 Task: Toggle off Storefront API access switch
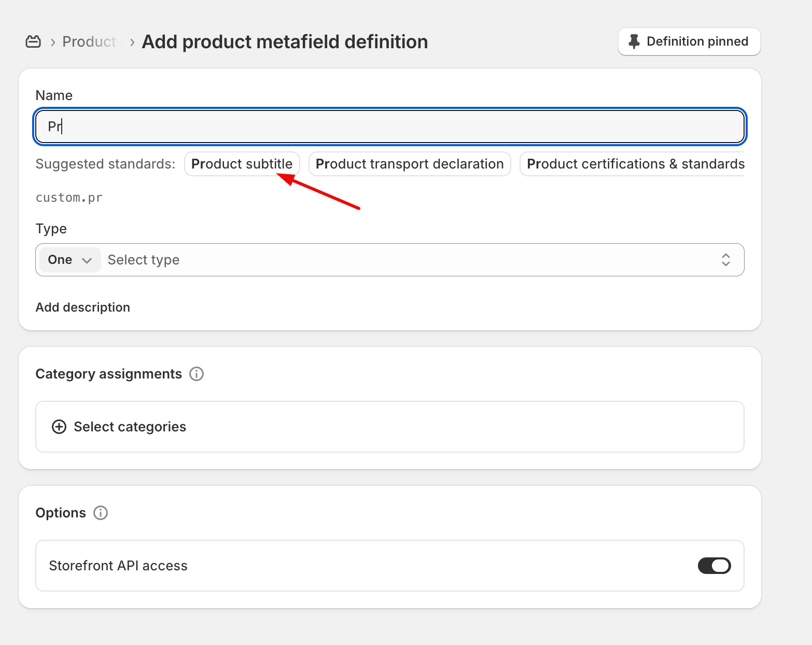click(714, 566)
